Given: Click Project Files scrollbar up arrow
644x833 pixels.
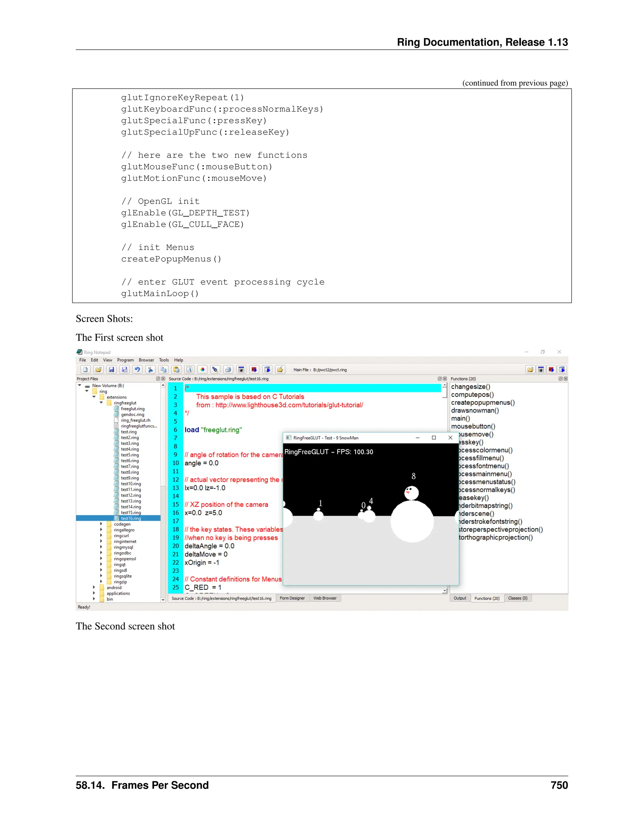Looking at the screenshot, I should [163, 385].
